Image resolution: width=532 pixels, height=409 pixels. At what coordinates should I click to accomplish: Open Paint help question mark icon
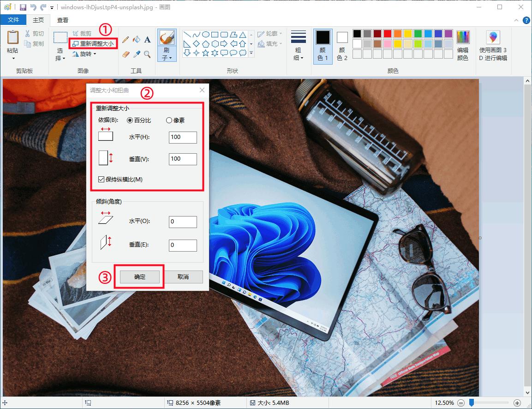click(x=526, y=20)
